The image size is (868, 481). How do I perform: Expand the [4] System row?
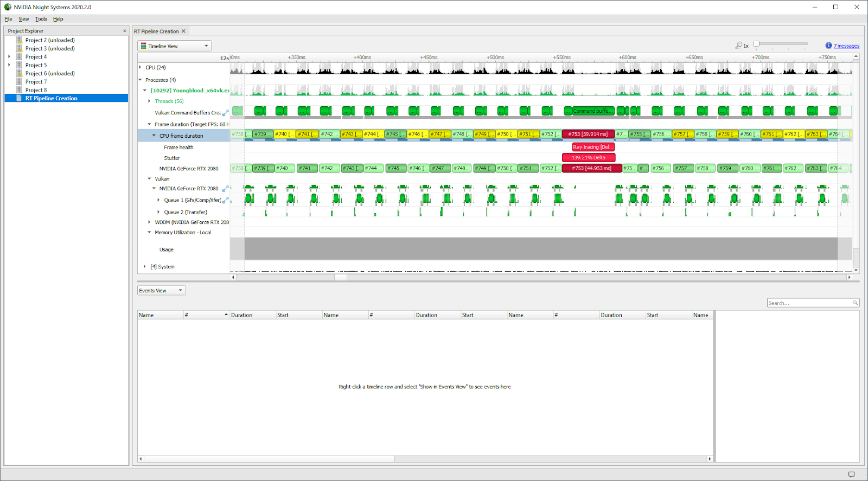[x=145, y=266]
